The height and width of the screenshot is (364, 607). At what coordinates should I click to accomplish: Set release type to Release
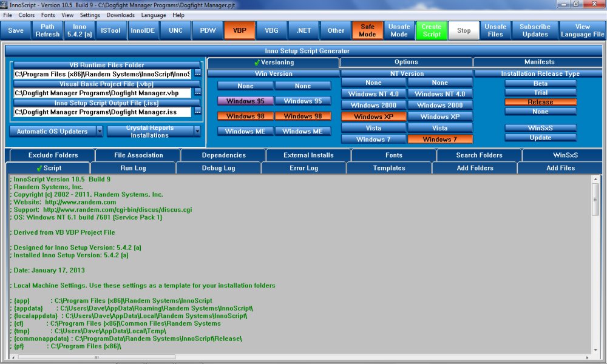[x=540, y=102]
